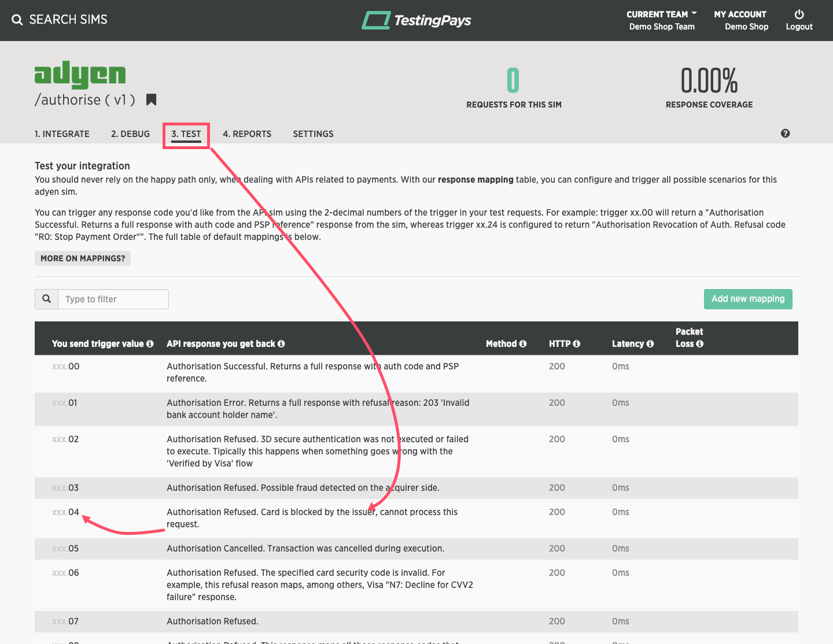The height and width of the screenshot is (644, 833).
Task: Click the HTTP column header
Action: pos(560,344)
